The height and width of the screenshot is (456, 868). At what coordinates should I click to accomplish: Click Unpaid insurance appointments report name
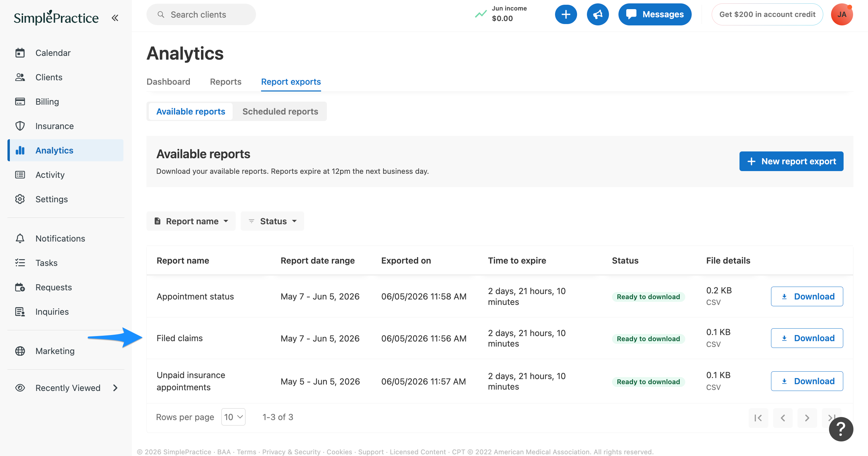tap(191, 381)
